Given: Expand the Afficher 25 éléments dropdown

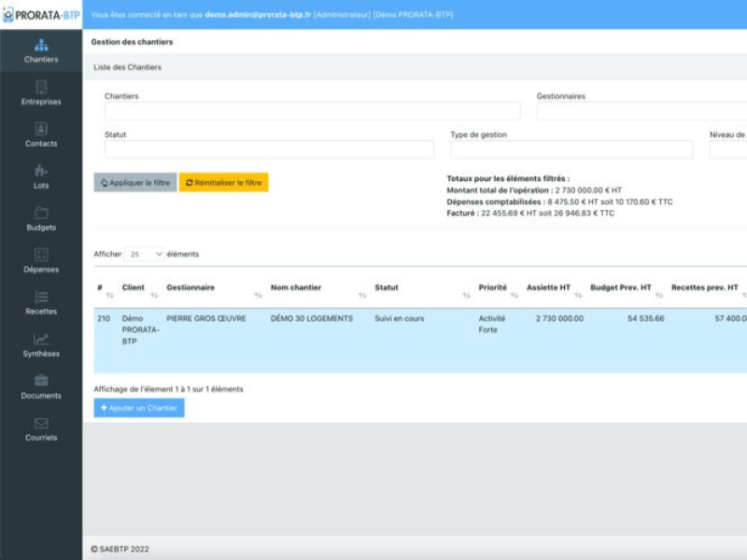Looking at the screenshot, I should click(x=145, y=254).
